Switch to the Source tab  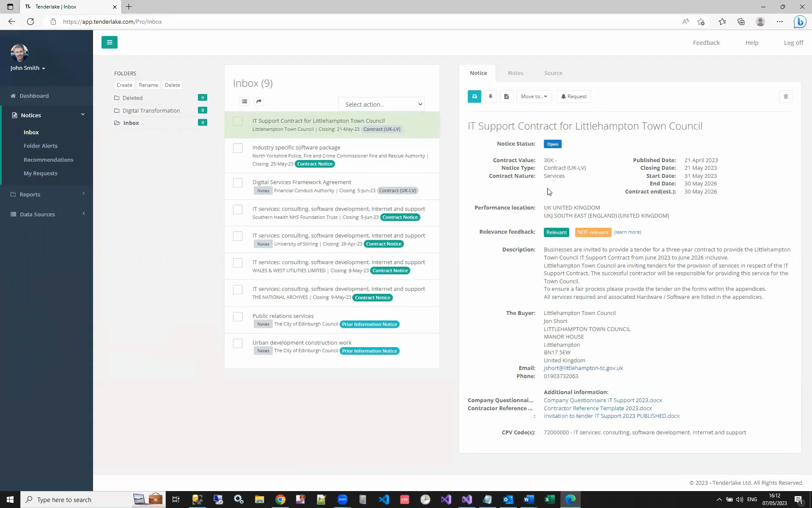tap(553, 73)
